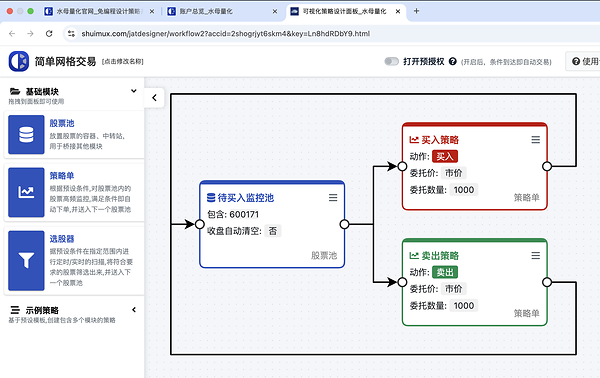Click the 买入策略 node title
Screen dimensions: 600x378
(440, 140)
